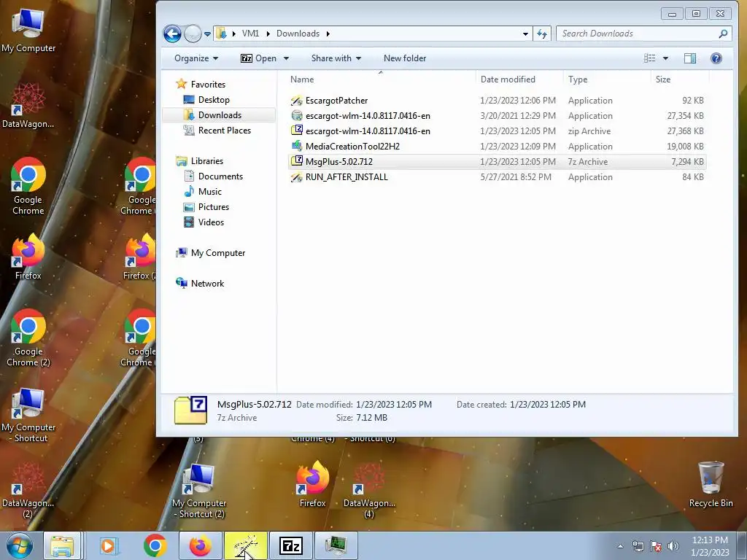Viewport: 747px width, 560px height.
Task: Open the Videos library
Action: tap(211, 222)
